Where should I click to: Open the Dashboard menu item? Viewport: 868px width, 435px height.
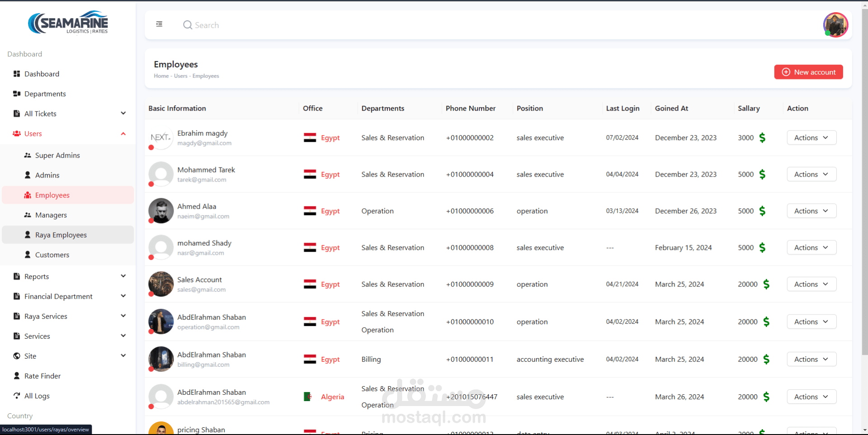pos(68,74)
